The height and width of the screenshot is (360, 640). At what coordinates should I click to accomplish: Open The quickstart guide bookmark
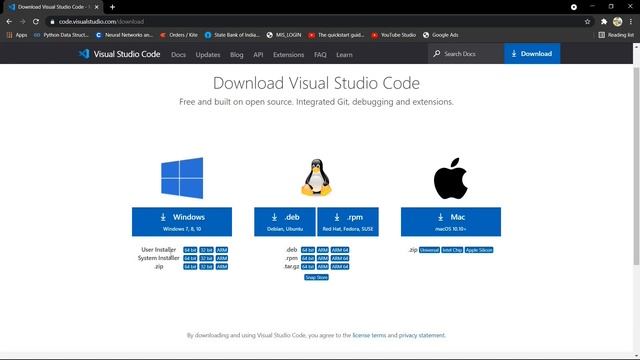(x=336, y=35)
